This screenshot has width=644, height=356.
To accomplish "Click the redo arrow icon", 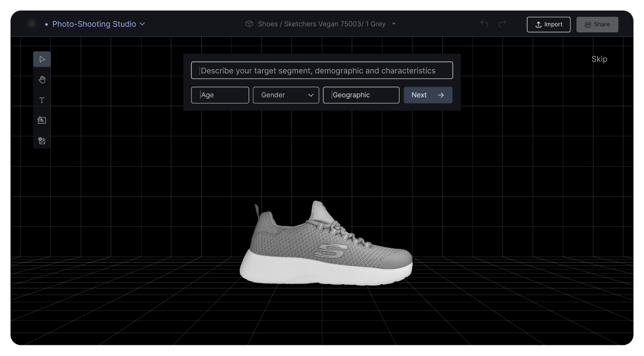I will [502, 24].
